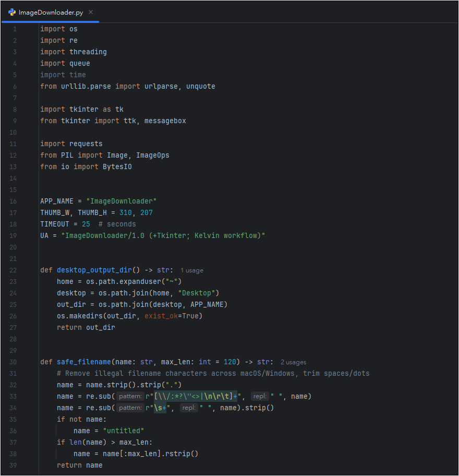
Task: Click the "import requests" line
Action: pos(71,144)
